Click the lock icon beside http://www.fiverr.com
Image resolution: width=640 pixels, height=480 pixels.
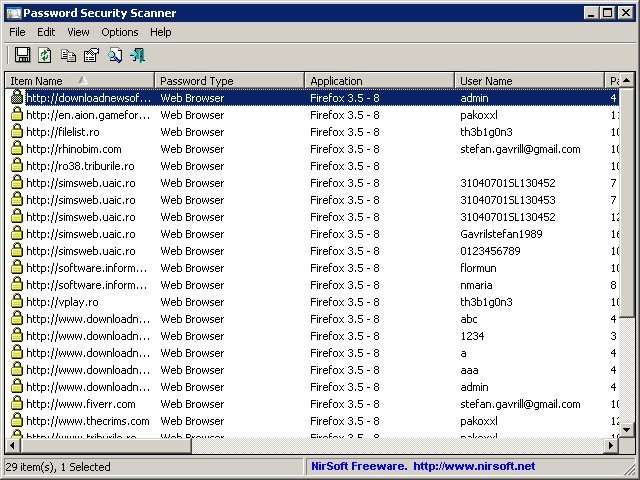click(x=17, y=404)
